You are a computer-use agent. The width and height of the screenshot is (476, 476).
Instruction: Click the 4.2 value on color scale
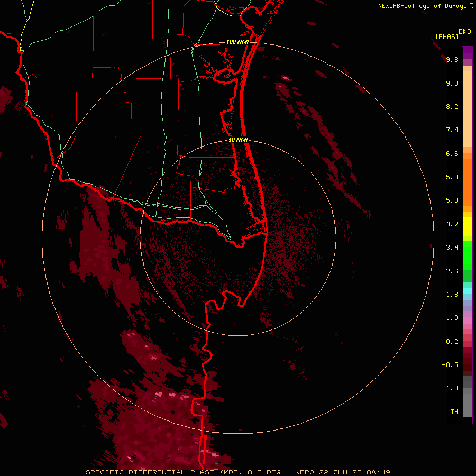[x=452, y=224]
